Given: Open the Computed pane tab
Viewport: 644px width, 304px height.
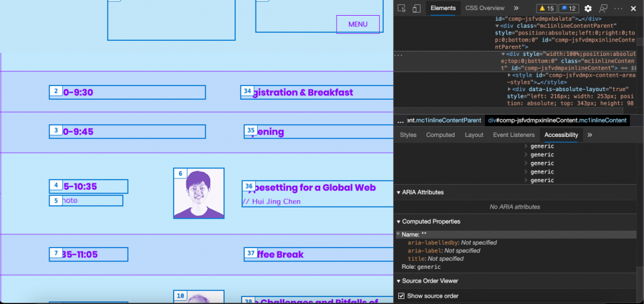Looking at the screenshot, I should tap(440, 135).
